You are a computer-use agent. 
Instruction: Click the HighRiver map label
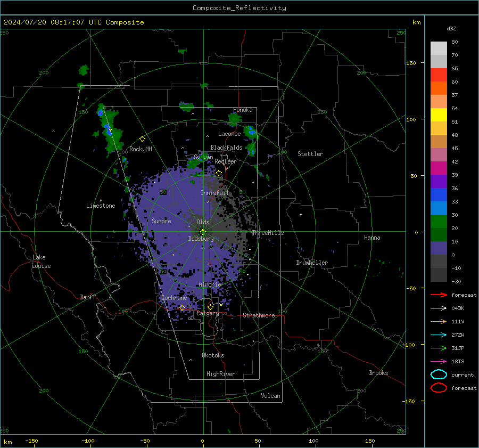coord(221,374)
